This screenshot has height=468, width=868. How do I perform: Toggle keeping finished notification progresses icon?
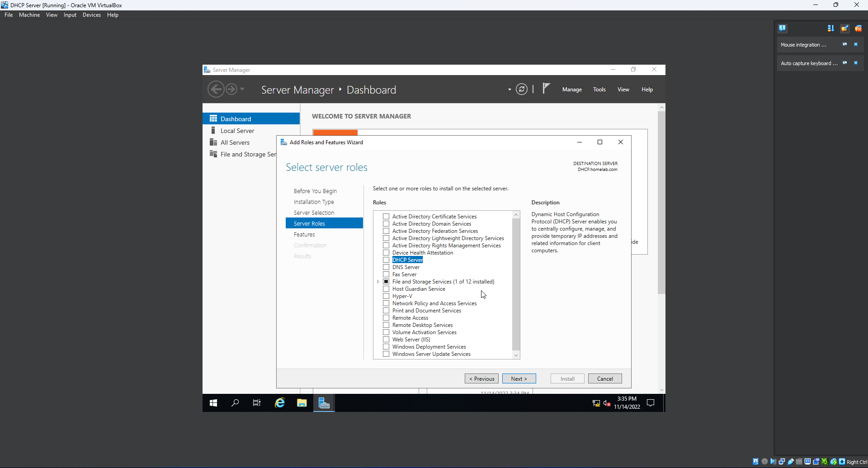tap(844, 28)
